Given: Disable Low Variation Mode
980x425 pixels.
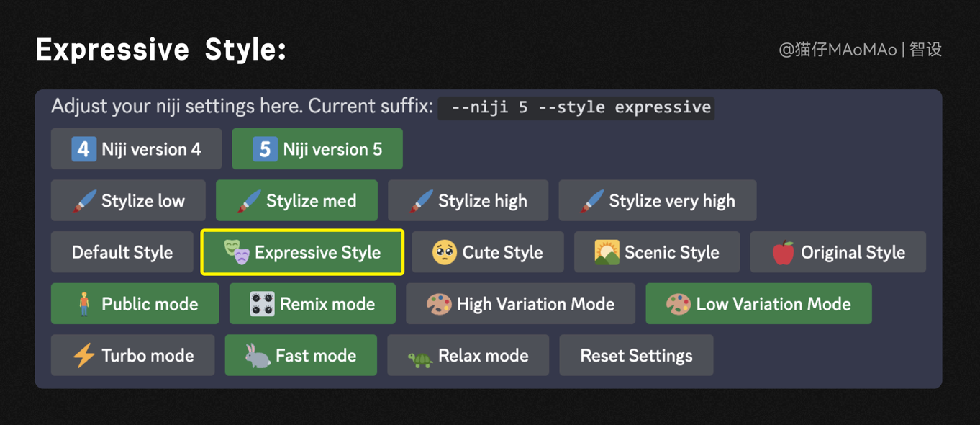Looking at the screenshot, I should coord(758,304).
